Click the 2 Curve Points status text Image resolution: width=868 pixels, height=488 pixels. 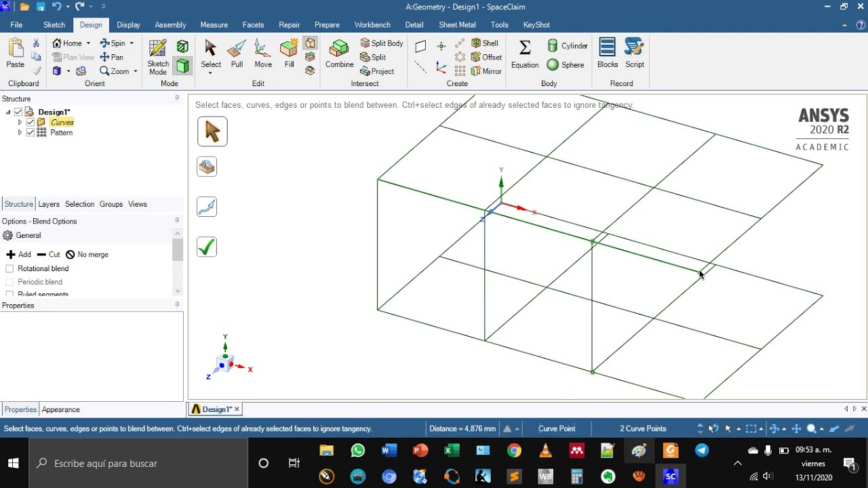pos(643,428)
